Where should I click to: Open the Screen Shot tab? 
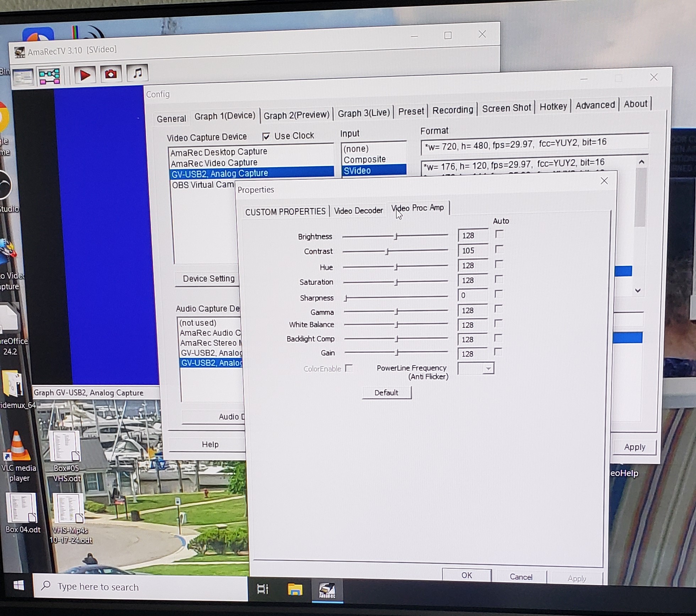coord(506,108)
